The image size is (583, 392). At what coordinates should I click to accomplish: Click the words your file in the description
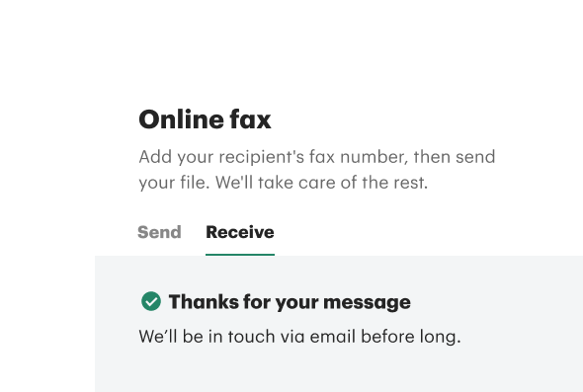pyautogui.click(x=174, y=184)
